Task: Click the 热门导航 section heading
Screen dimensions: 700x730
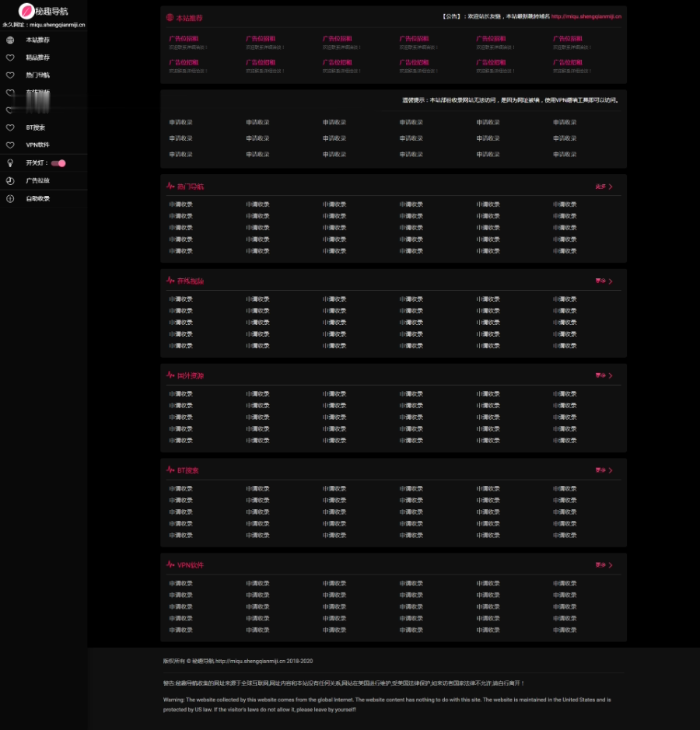Action: click(190, 187)
